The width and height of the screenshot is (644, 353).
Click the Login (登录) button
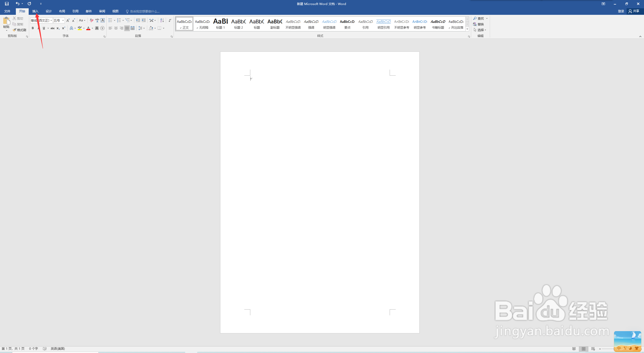pos(621,11)
